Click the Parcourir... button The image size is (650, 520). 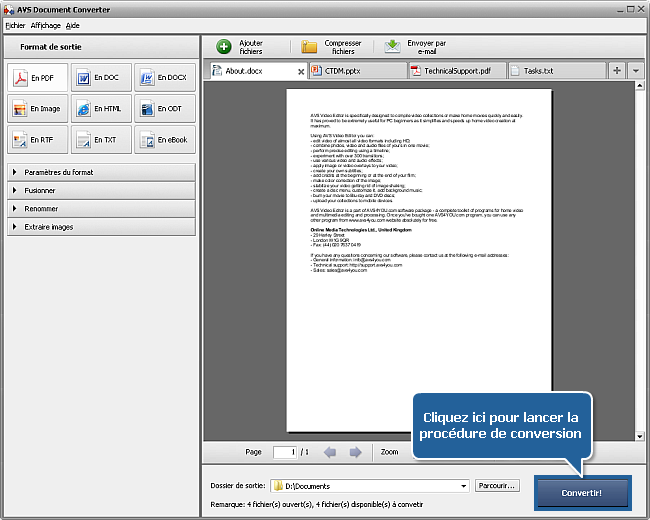point(497,486)
